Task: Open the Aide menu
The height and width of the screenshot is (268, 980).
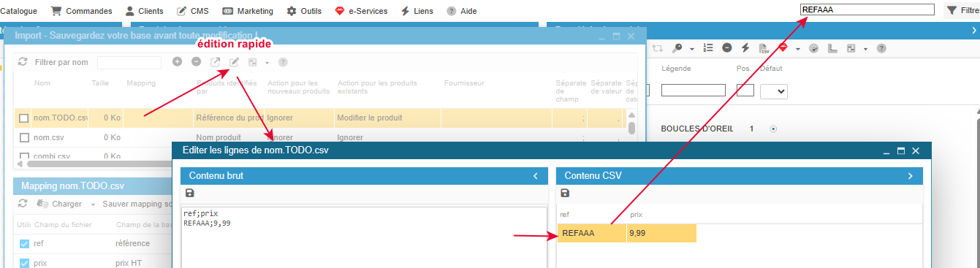Action: 462,11
